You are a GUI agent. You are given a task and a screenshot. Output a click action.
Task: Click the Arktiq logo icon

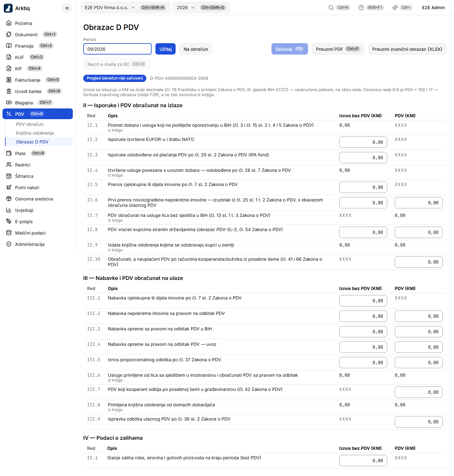[x=8, y=8]
